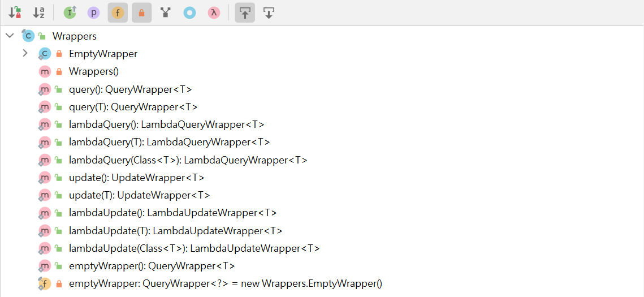
Task: Click the orange lock beside EmptyWrapper
Action: point(59,53)
